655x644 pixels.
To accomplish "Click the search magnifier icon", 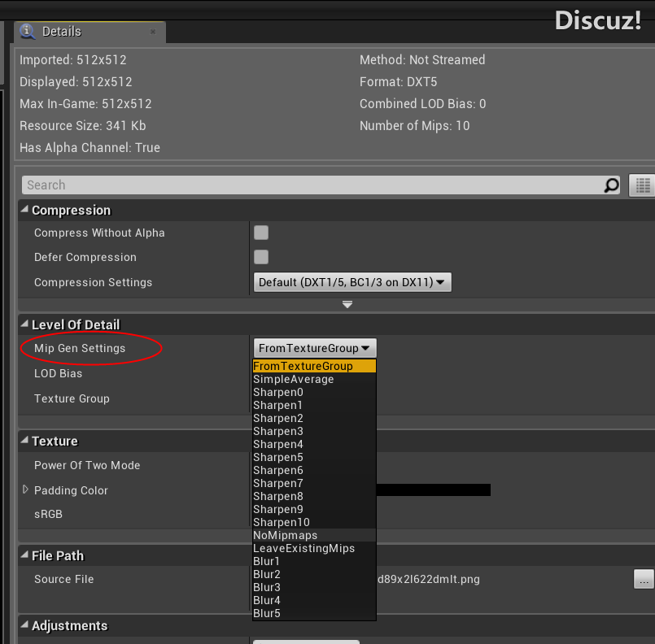I will [611, 185].
